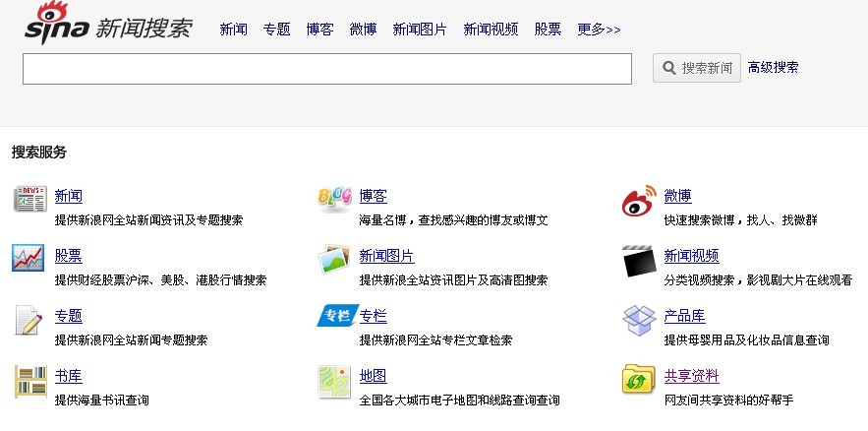868x431 pixels.
Task: Open the 专题 service link
Action: [69, 316]
